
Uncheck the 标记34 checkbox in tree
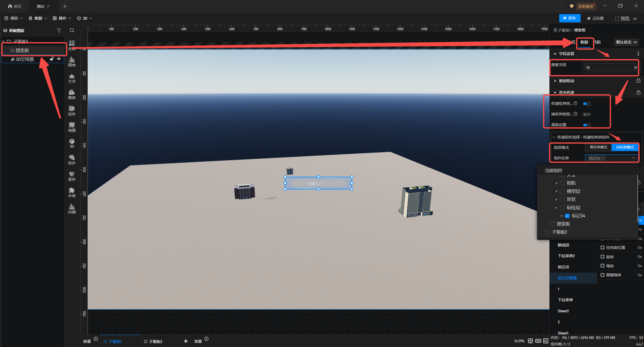567,216
